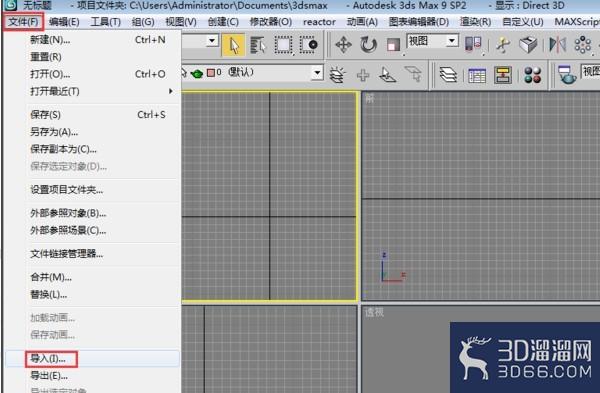
Task: Click the layer 0 color swatch
Action: click(211, 73)
